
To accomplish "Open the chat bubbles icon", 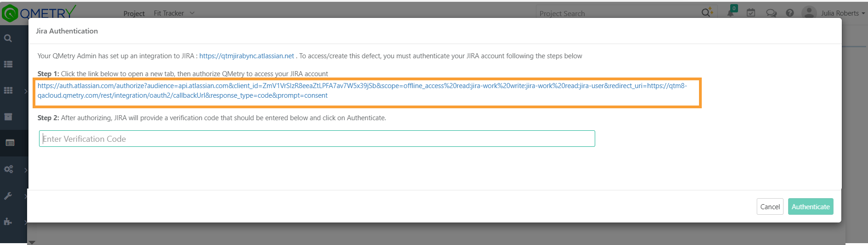I will [771, 13].
